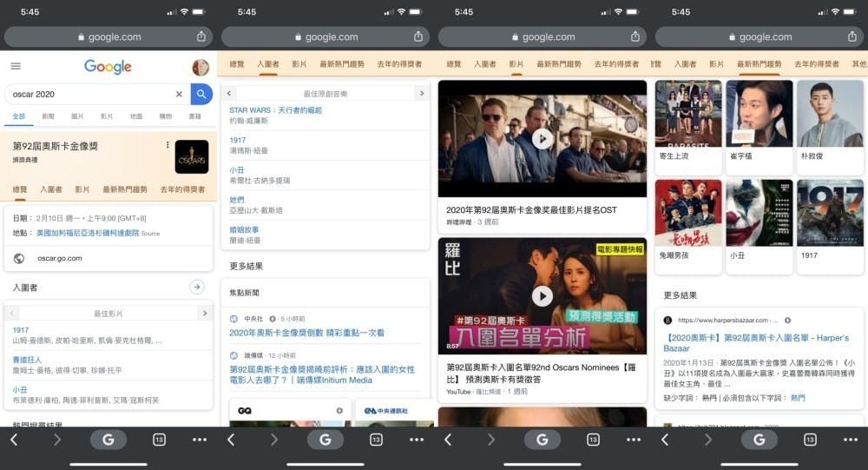The image size is (868, 470).
Task: Play the 入圍名單分析 羅比 video
Action: coord(542,296)
